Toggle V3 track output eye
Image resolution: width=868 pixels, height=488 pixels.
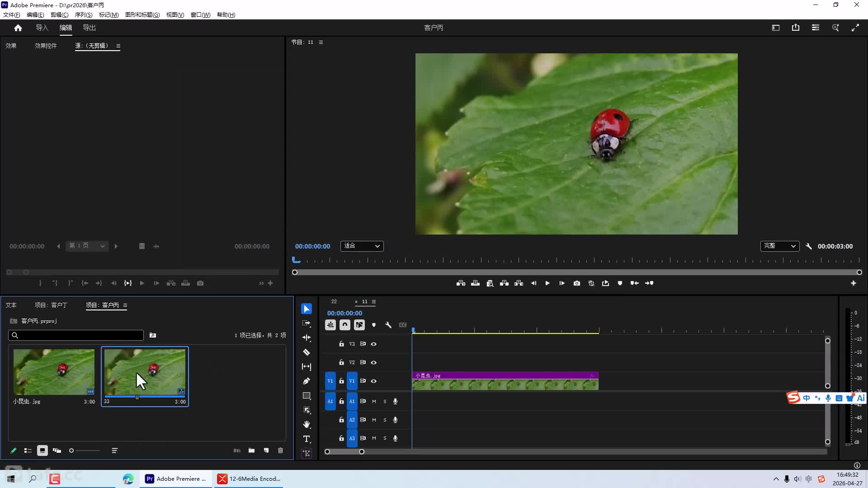(374, 344)
